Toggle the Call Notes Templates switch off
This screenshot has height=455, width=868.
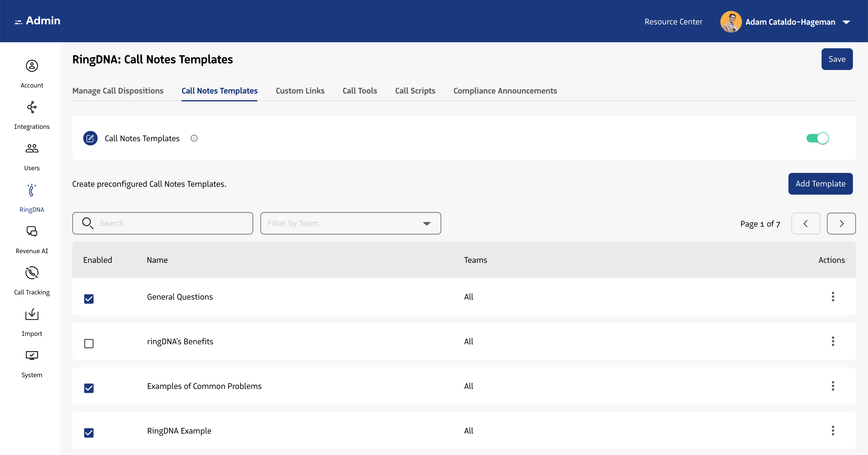click(x=817, y=138)
